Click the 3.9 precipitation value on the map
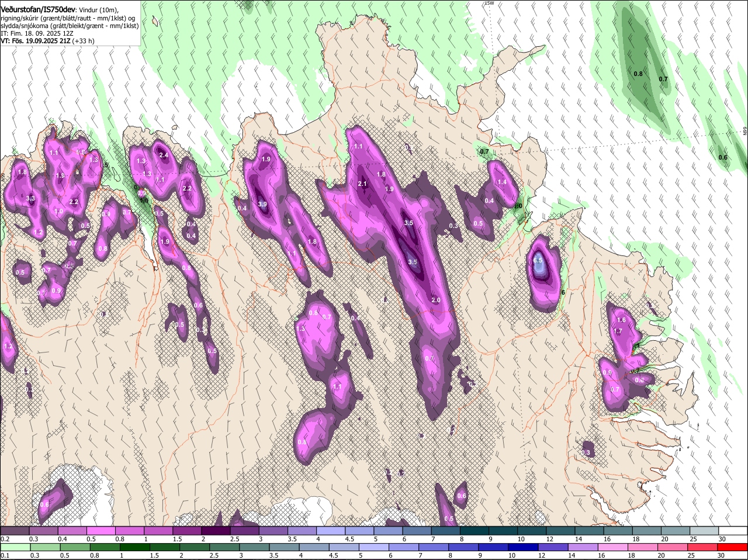Image resolution: width=748 pixels, height=560 pixels. [262, 205]
